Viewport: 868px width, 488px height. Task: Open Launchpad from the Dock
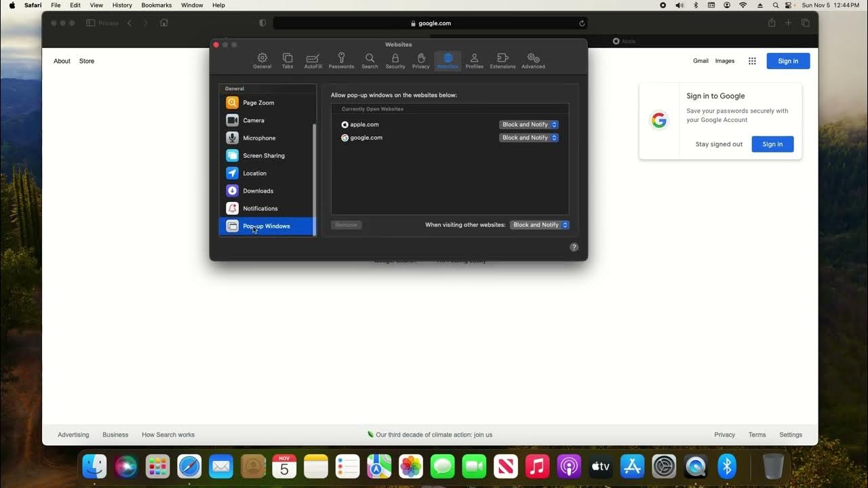[x=157, y=466]
